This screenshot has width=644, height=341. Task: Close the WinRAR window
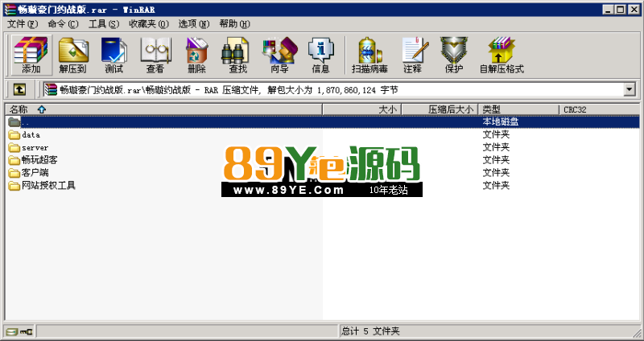(x=634, y=10)
